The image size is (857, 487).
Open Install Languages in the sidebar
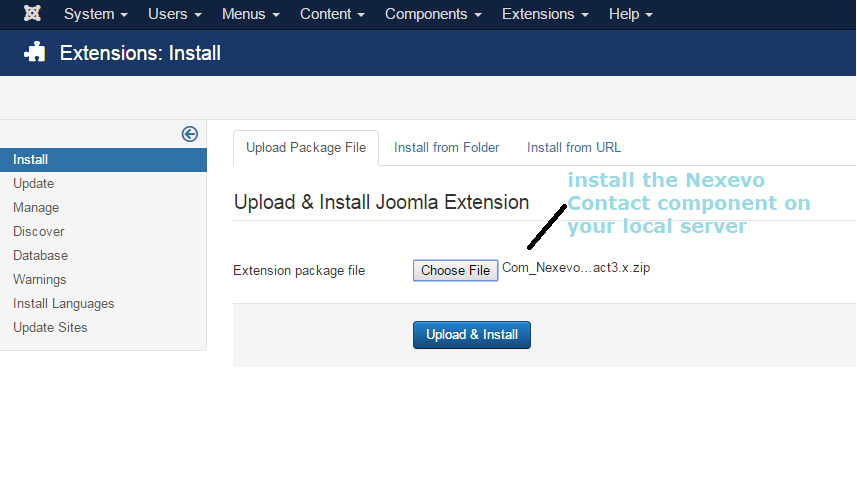(63, 304)
